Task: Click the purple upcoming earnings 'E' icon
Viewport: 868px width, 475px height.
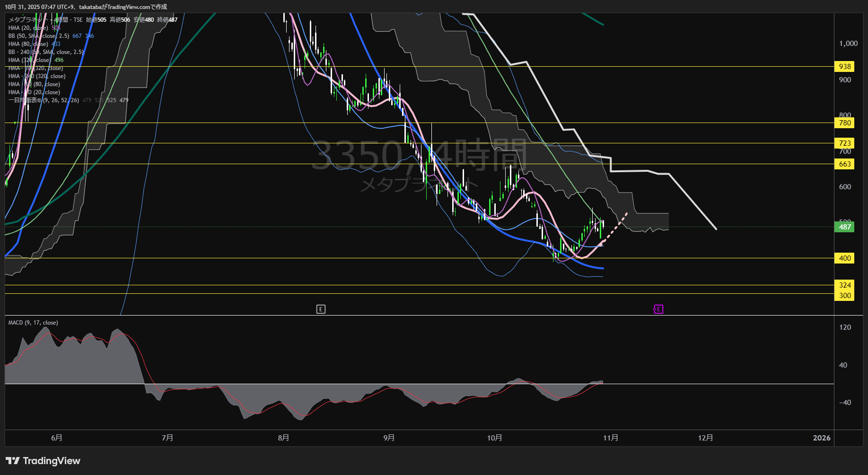Action: click(x=658, y=309)
